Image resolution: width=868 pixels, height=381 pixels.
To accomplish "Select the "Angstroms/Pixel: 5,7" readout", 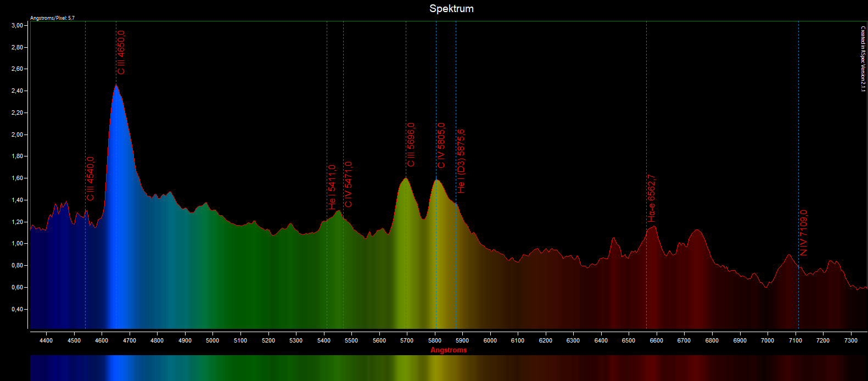I will click(x=52, y=18).
